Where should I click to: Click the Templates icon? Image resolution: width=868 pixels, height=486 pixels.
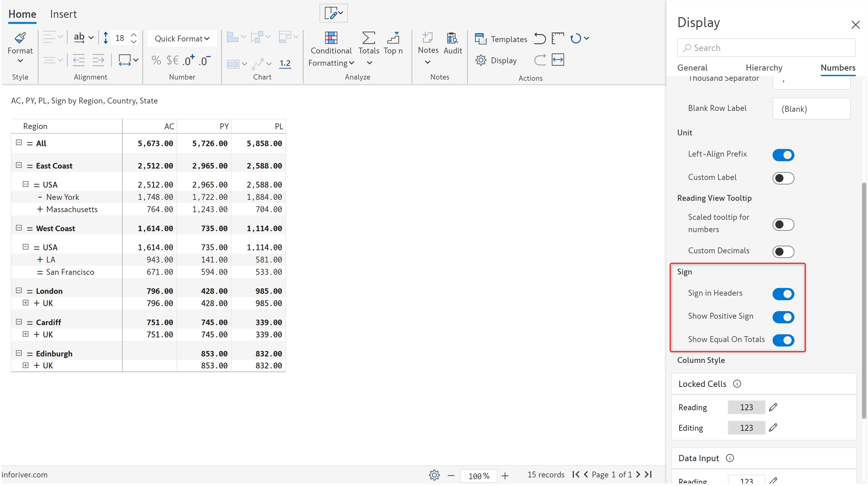pyautogui.click(x=480, y=39)
